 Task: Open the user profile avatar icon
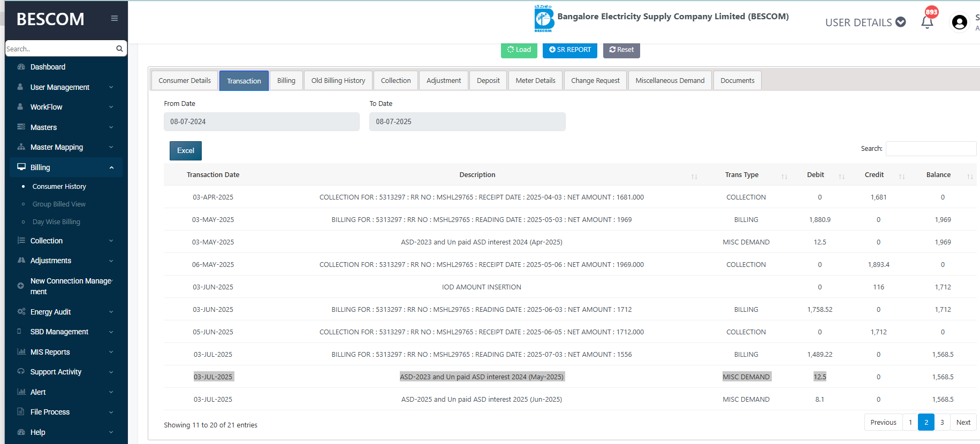tap(960, 22)
